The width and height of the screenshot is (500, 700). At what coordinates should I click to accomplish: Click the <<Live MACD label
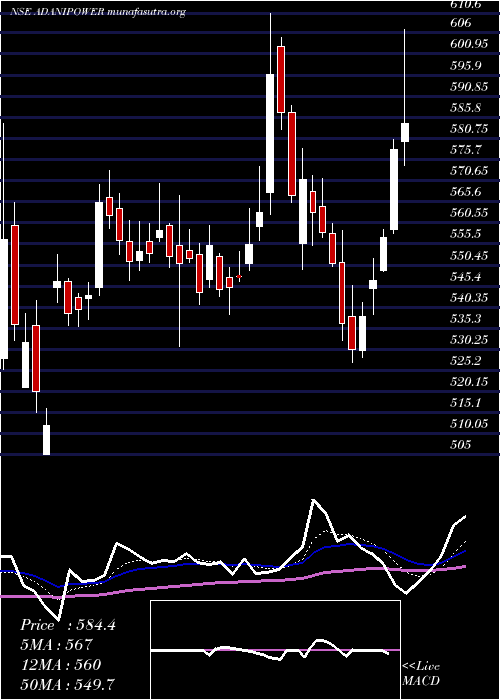click(421, 673)
